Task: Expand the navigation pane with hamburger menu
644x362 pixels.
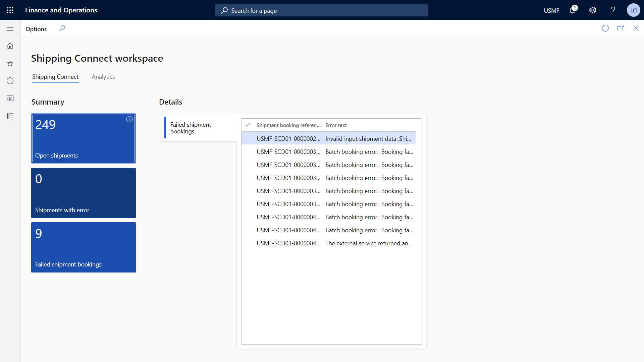Action: [x=10, y=29]
